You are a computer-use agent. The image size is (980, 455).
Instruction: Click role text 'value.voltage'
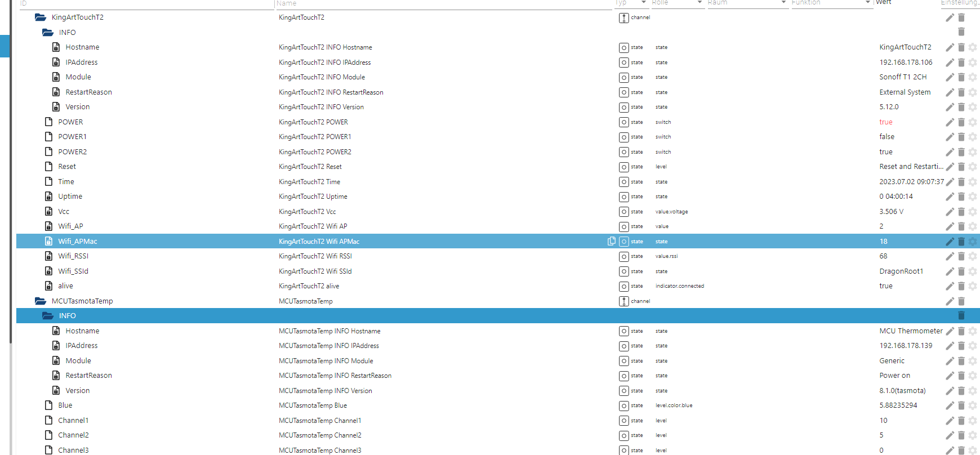[x=671, y=212]
